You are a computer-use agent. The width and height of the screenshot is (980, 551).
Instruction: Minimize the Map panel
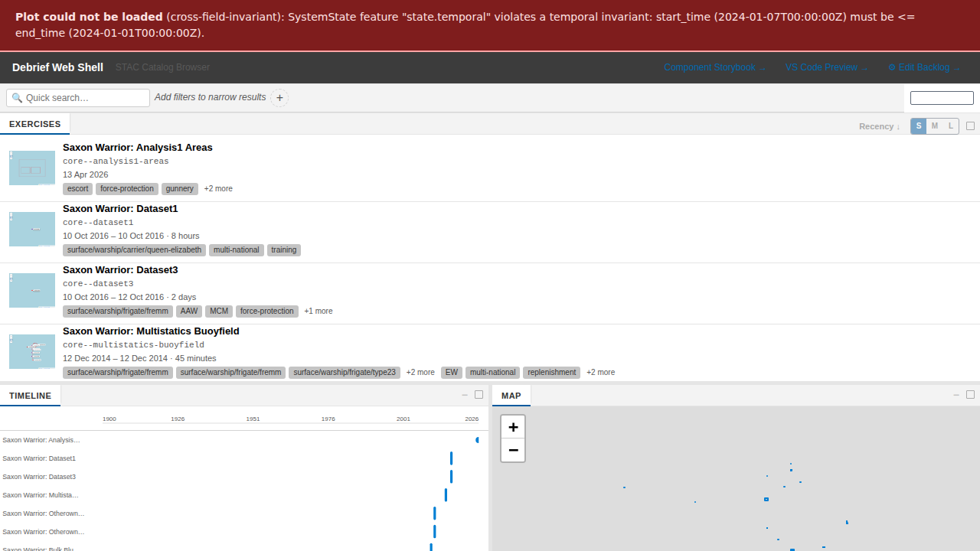pyautogui.click(x=956, y=395)
